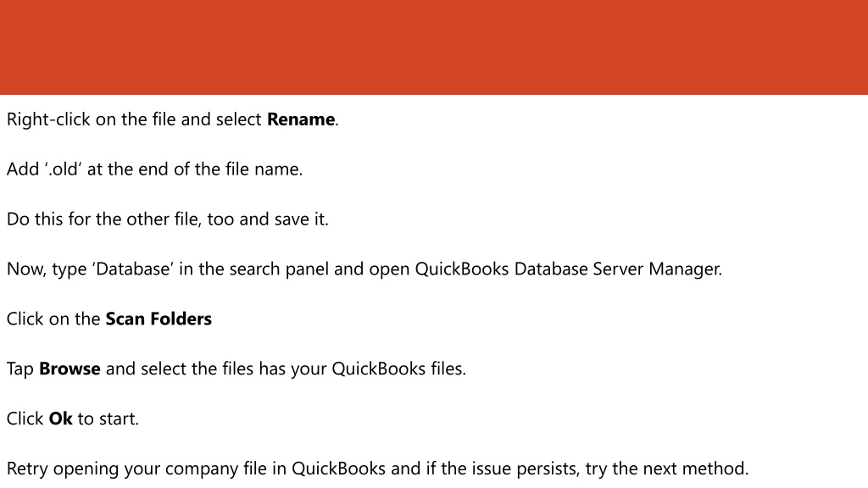This screenshot has height=488, width=868.
Task: Click the bold word Ok
Action: coord(60,419)
